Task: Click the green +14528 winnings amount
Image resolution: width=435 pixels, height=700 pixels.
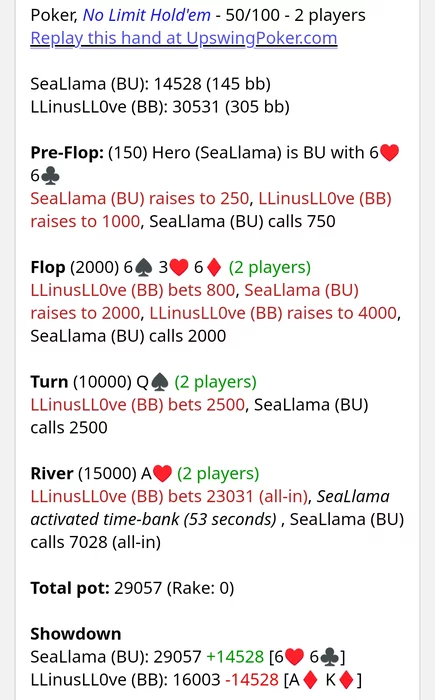Action: 235,657
